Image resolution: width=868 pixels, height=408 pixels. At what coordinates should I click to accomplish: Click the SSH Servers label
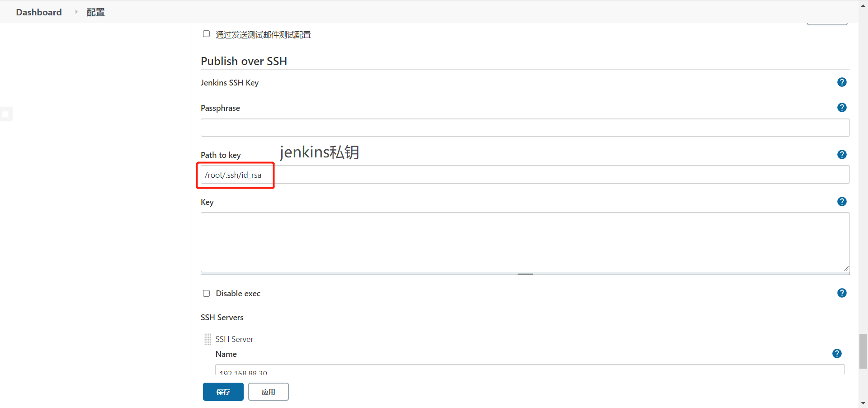tap(222, 318)
